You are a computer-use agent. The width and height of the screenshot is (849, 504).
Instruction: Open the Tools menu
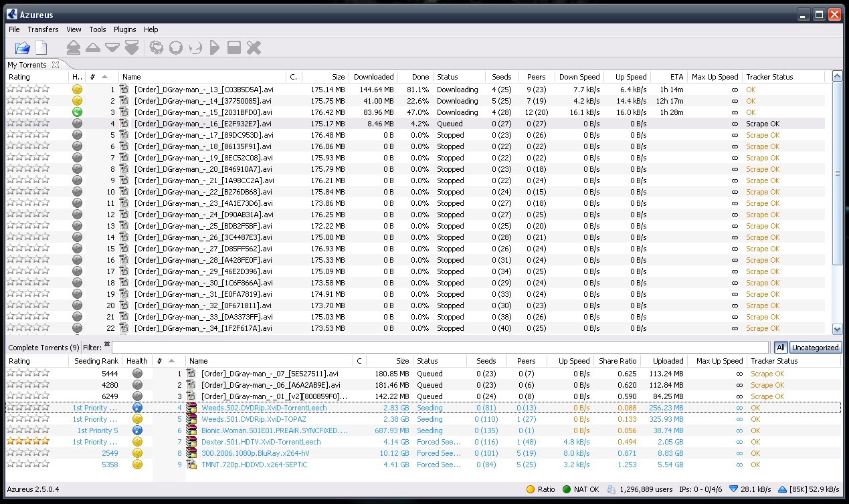(x=98, y=29)
